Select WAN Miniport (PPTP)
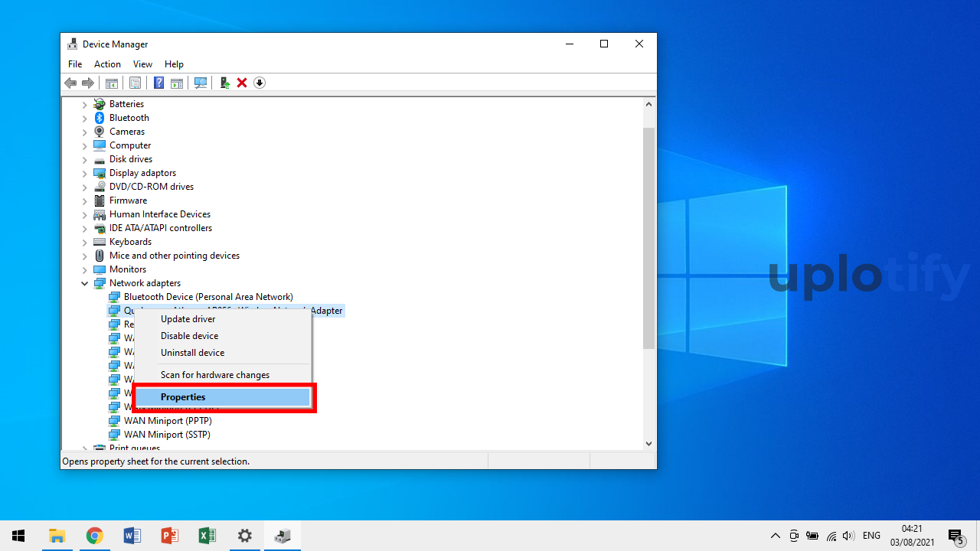This screenshot has height=551, width=980. pyautogui.click(x=168, y=421)
